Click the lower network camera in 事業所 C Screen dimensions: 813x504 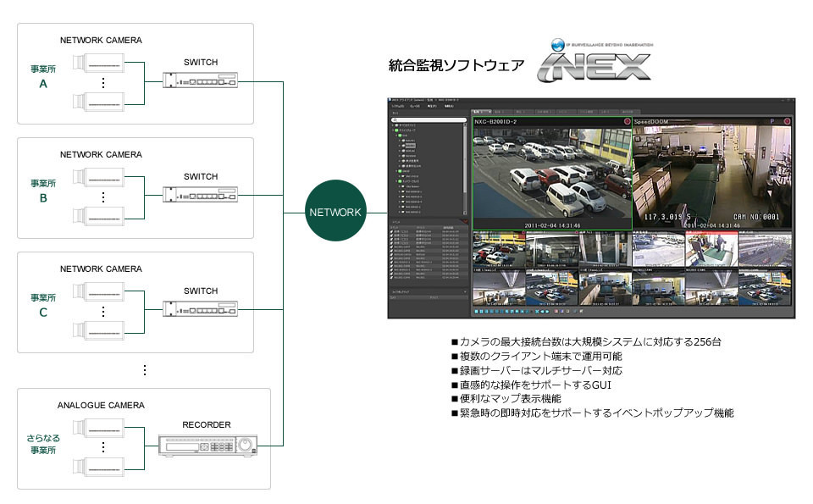point(98,331)
